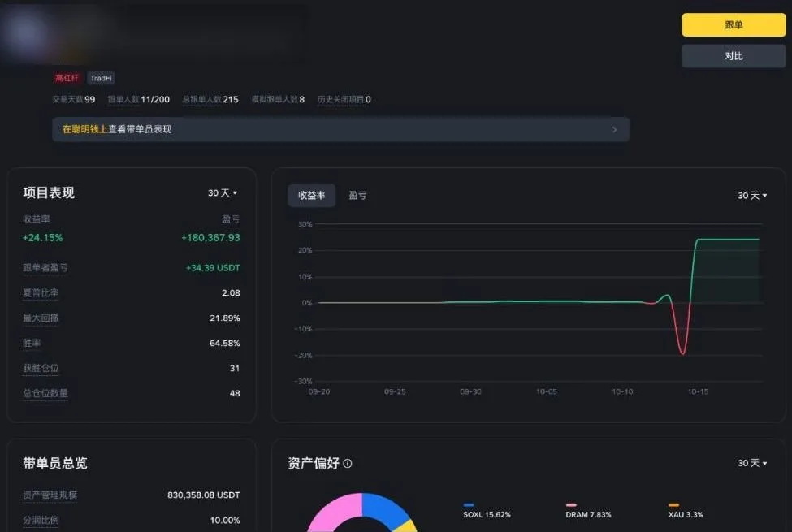Click the 模拟跟单人数 label
Image resolution: width=792 pixels, height=532 pixels.
(275, 100)
